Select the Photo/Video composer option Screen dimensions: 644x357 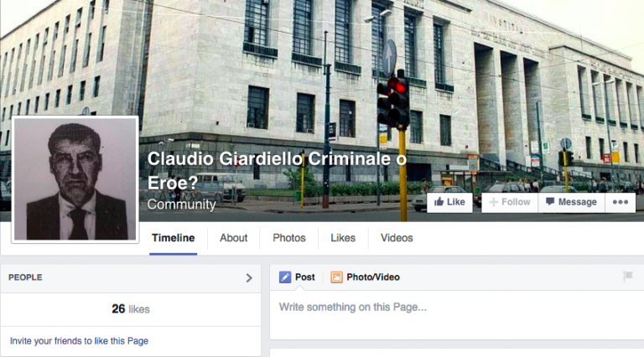(x=365, y=277)
